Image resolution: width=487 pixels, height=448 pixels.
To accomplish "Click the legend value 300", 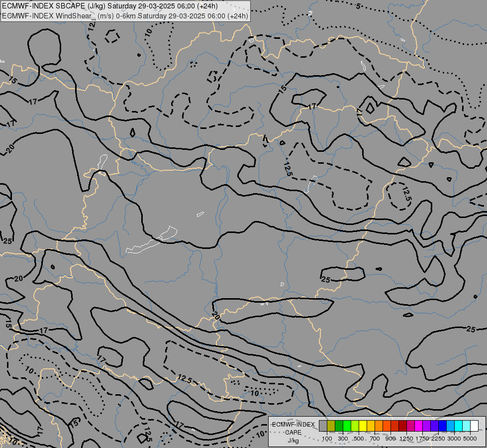I will [343, 439].
